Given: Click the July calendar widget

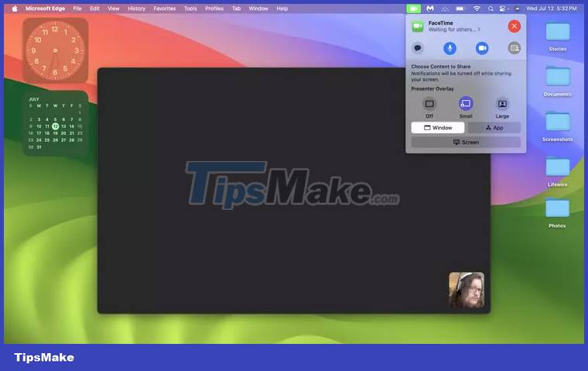Looking at the screenshot, I should [56, 123].
